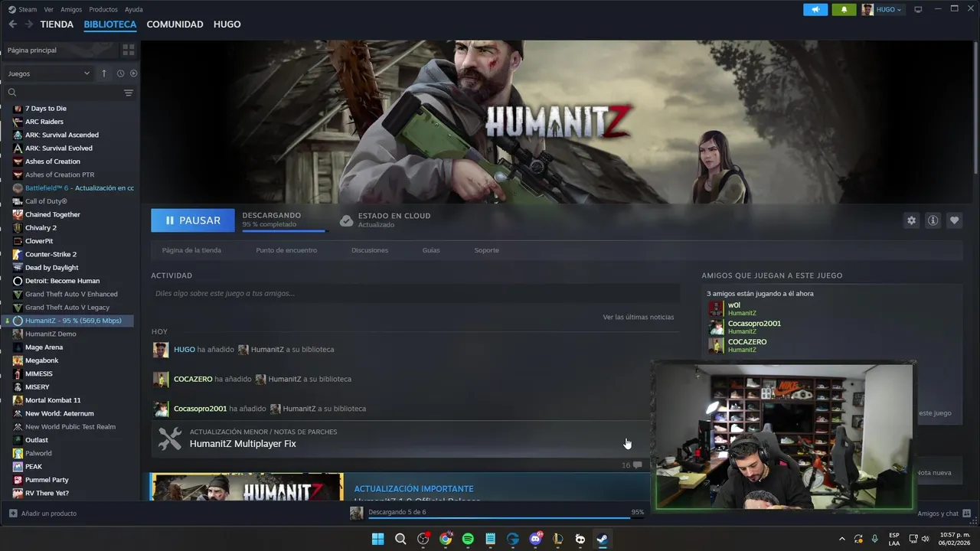Image resolution: width=980 pixels, height=551 pixels.
Task: Select Dead by Daylight
Action: pyautogui.click(x=51, y=268)
